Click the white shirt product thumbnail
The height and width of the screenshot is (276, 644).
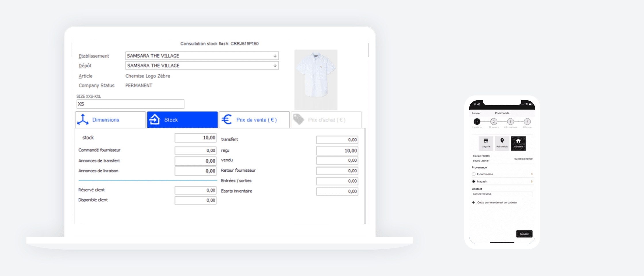(316, 80)
